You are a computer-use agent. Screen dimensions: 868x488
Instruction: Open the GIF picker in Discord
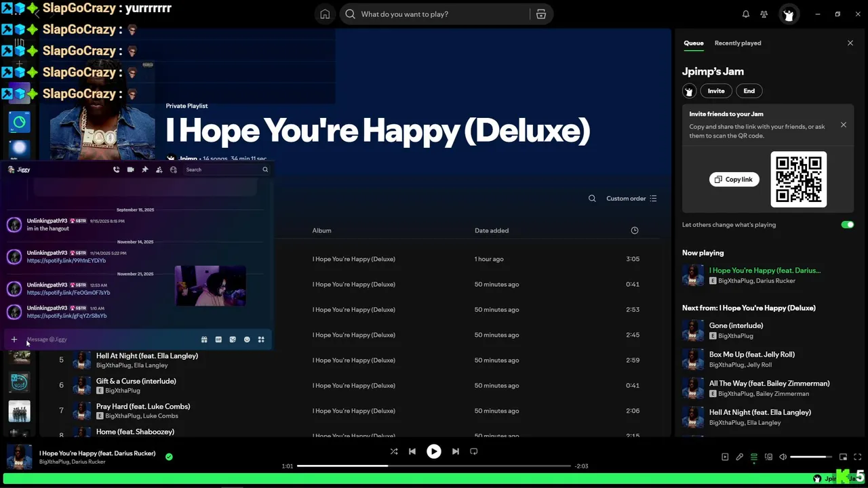[x=218, y=340]
